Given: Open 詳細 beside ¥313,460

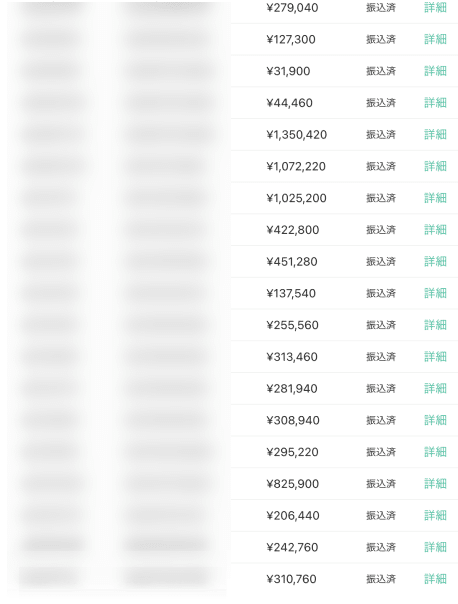Looking at the screenshot, I should click(435, 357).
